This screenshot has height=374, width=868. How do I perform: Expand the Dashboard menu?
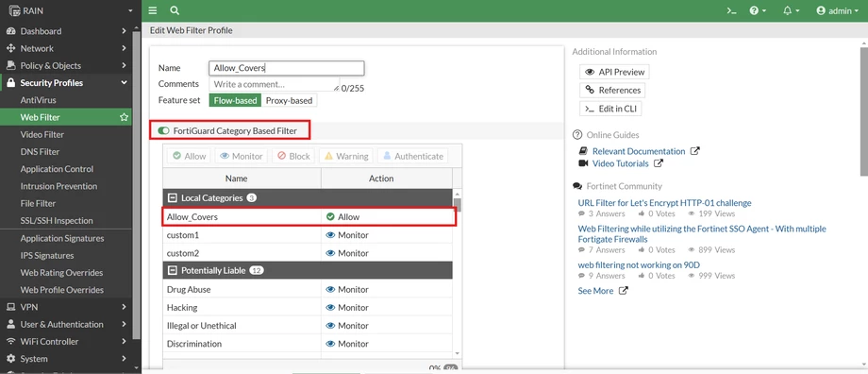[66, 31]
